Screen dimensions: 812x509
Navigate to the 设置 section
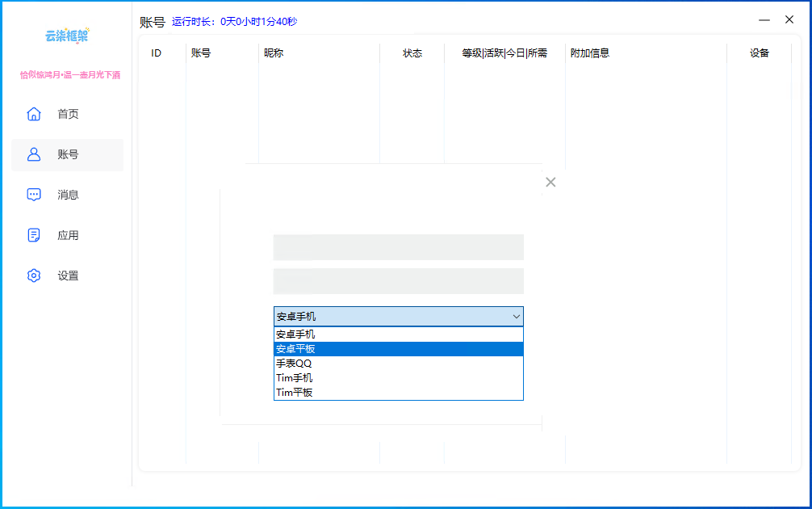coord(69,276)
